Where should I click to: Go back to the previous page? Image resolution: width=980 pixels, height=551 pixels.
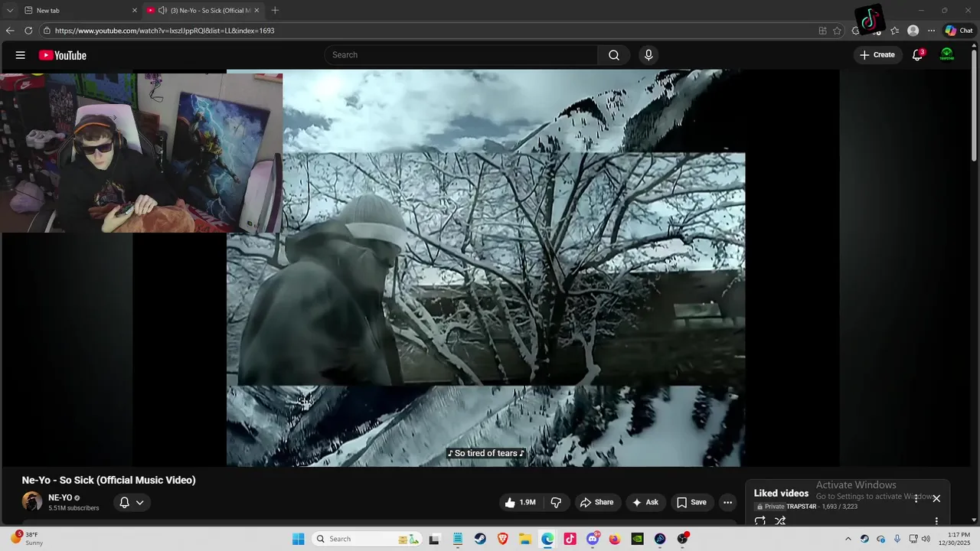[10, 31]
